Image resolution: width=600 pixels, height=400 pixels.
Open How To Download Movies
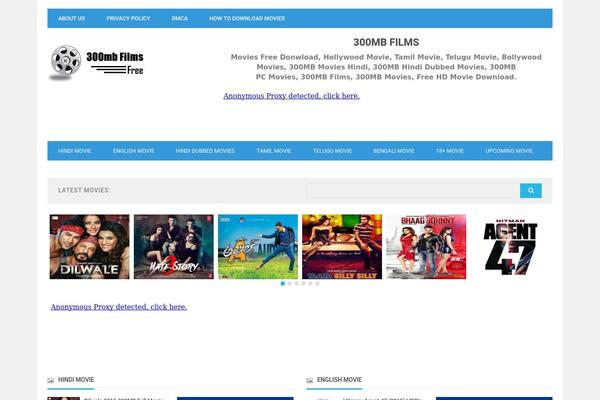pos(247,18)
